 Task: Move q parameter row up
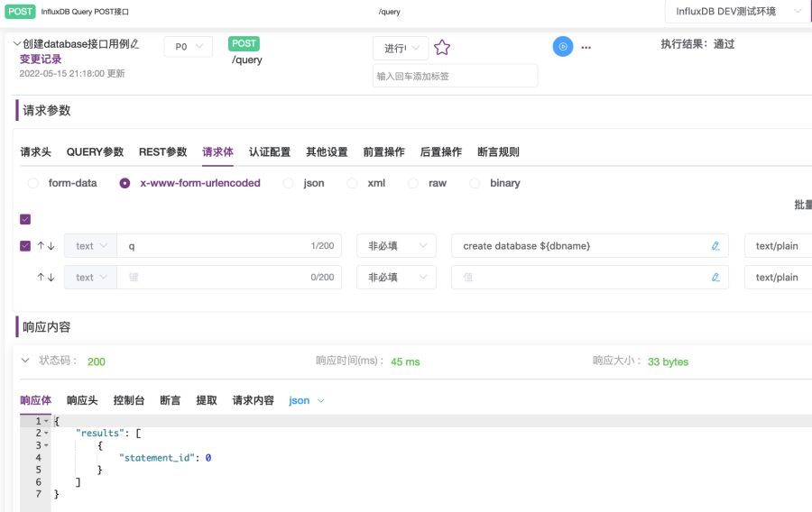click(x=41, y=246)
